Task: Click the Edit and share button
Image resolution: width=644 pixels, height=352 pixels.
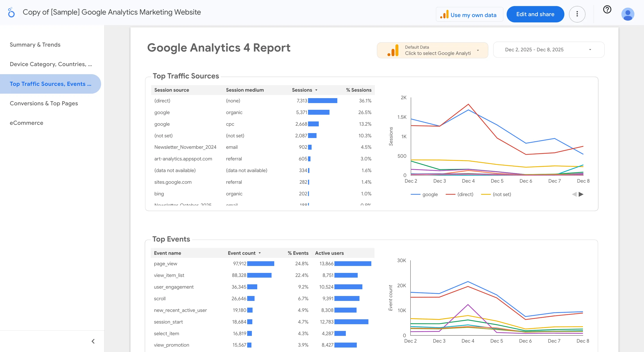Action: (x=535, y=14)
